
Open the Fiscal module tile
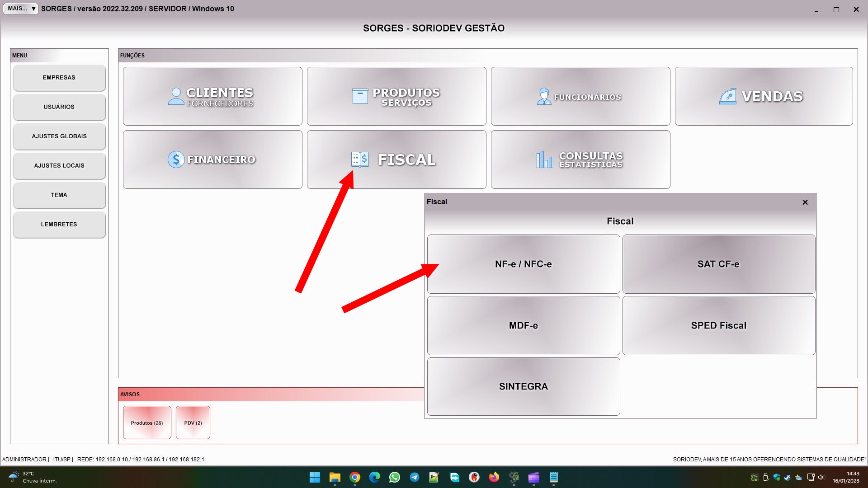point(396,160)
